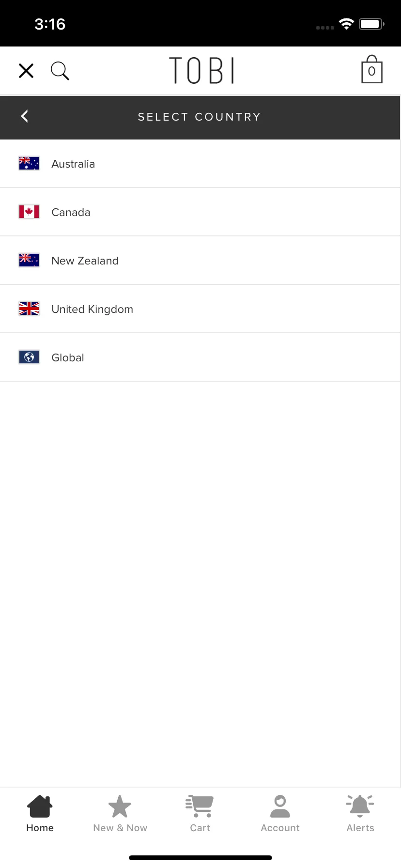Open the New & Now tab
Viewport: 401px width, 868px height.
120,814
